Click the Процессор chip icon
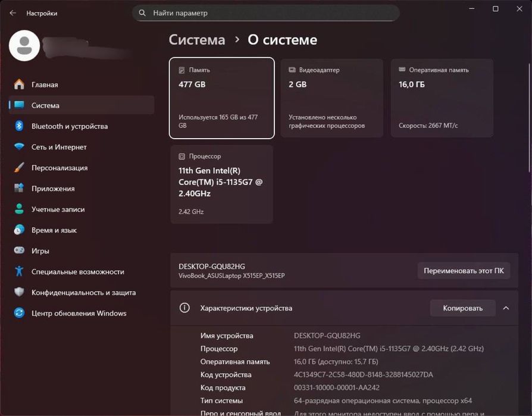Image resolution: width=532 pixels, height=416 pixels. pos(182,157)
